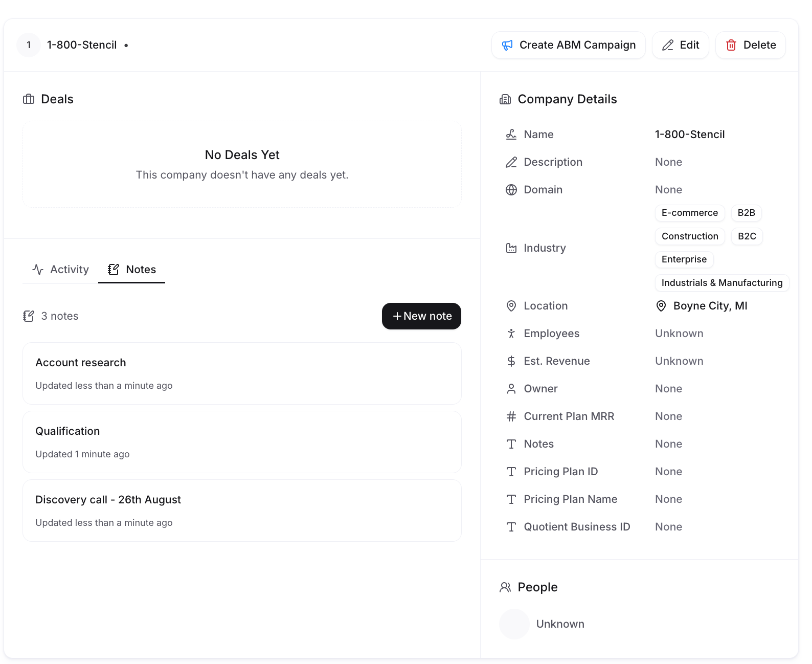
Task: Click the Enterprise industry tag
Action: pyautogui.click(x=684, y=259)
